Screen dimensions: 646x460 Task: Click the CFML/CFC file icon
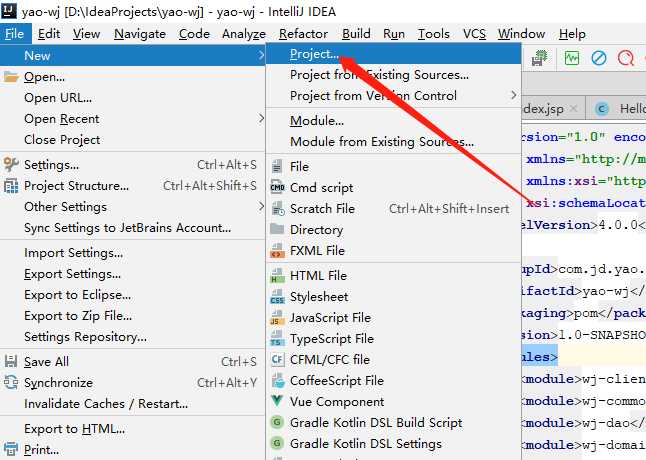click(277, 359)
